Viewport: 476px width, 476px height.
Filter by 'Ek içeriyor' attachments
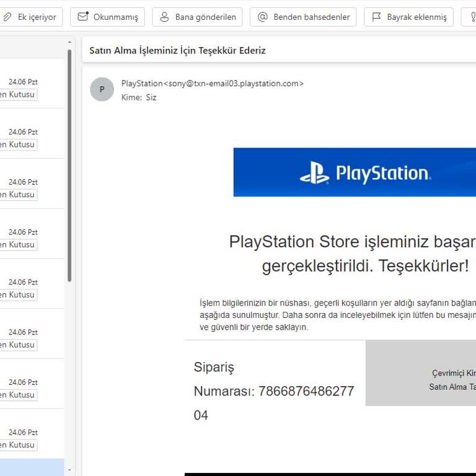click(30, 17)
